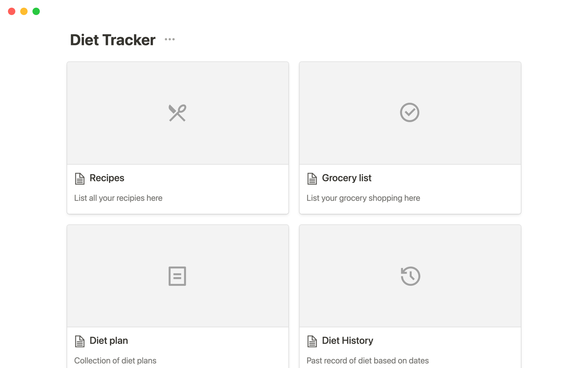Click the checkmark circle Grocery list icon

point(409,112)
